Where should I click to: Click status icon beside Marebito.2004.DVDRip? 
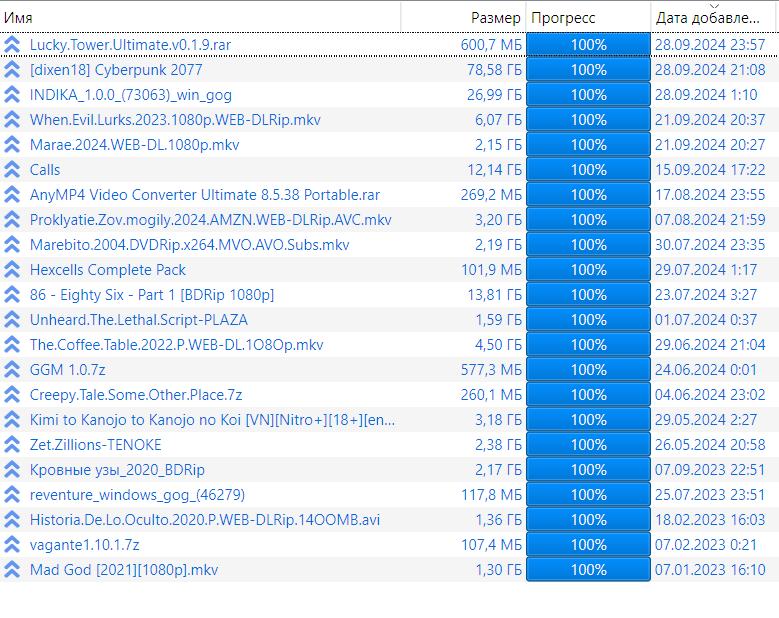(12, 245)
